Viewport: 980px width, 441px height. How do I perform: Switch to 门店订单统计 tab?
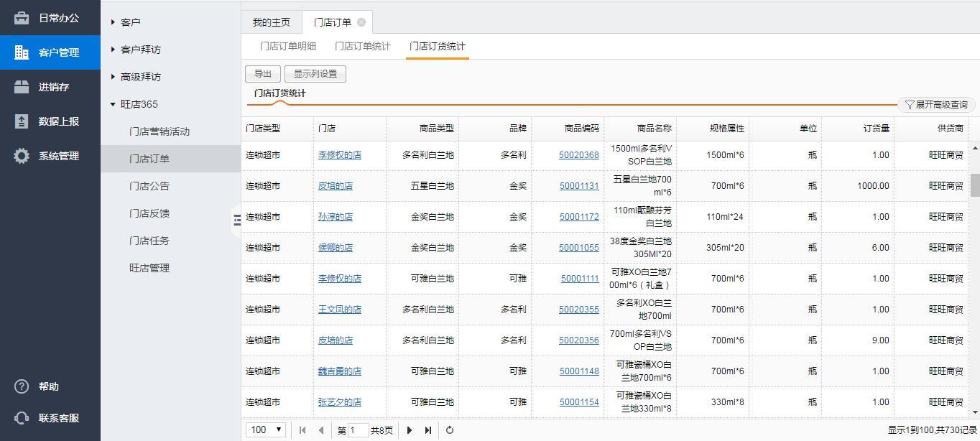362,46
